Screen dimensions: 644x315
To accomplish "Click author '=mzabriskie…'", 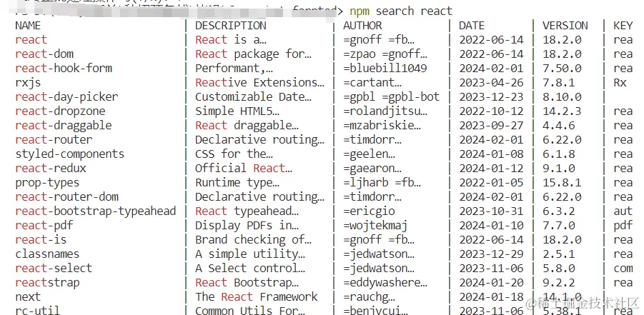I will (382, 125).
